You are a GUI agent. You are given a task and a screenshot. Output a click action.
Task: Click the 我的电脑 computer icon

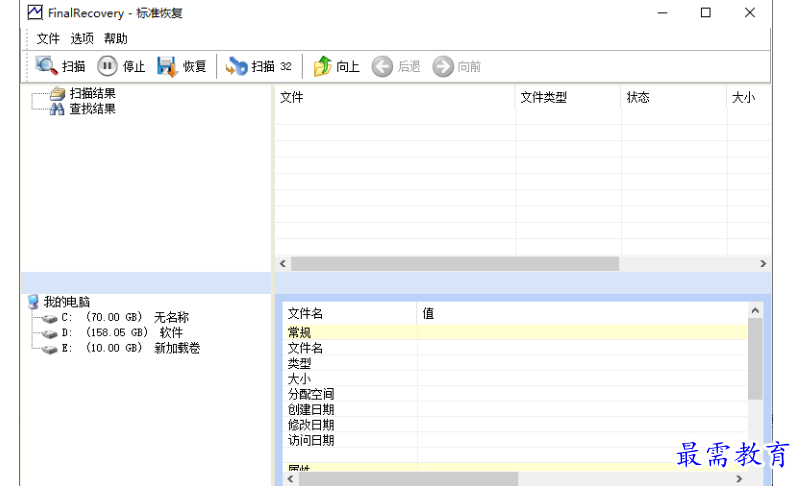(33, 302)
